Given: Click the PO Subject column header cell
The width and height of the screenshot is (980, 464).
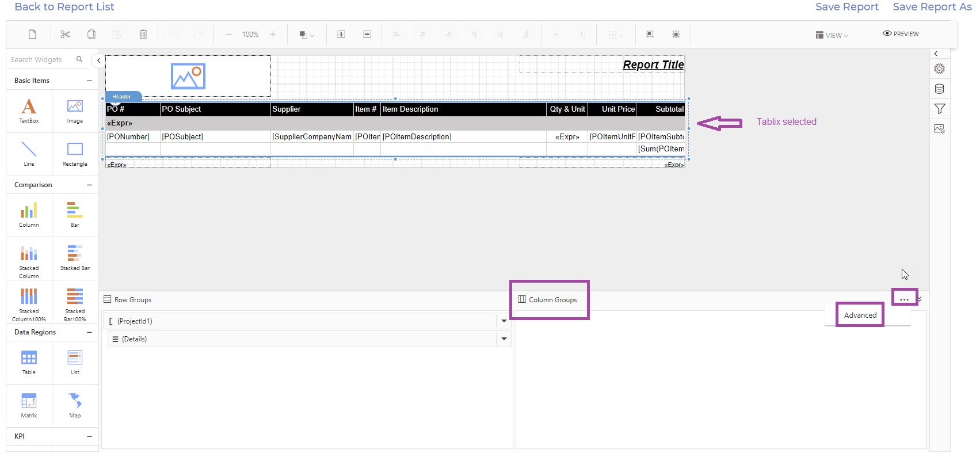Looking at the screenshot, I should 215,109.
